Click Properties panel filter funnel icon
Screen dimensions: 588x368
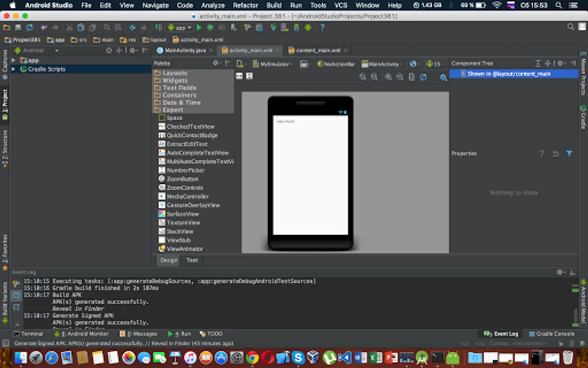569,153
